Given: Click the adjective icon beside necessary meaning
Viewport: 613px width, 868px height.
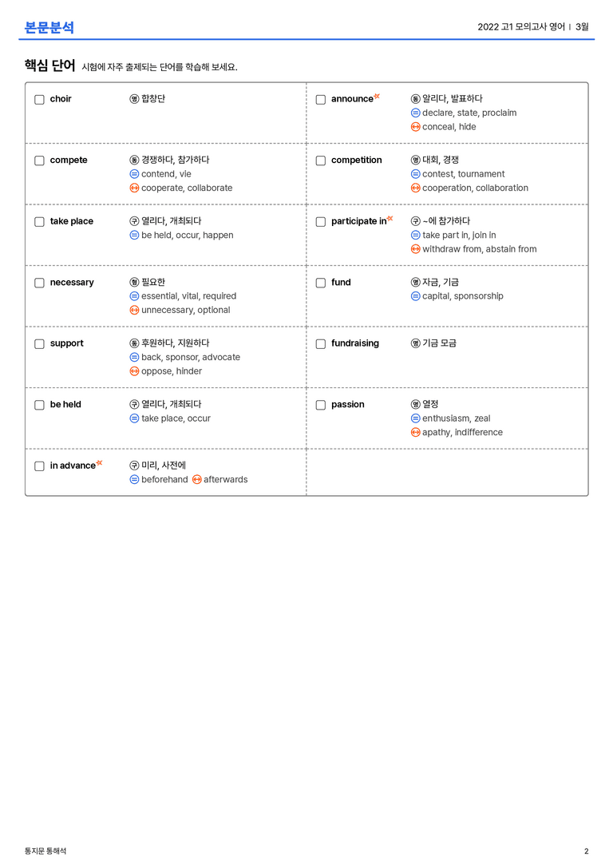Looking at the screenshot, I should pos(134,283).
